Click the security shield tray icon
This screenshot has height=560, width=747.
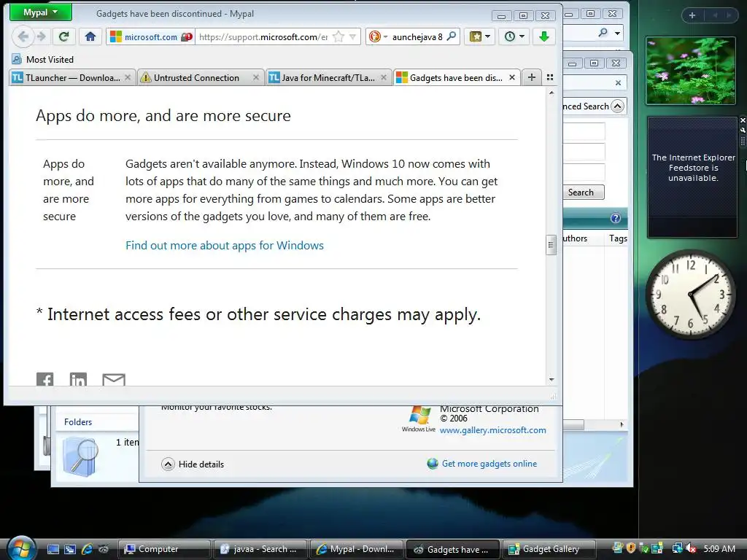click(x=631, y=548)
